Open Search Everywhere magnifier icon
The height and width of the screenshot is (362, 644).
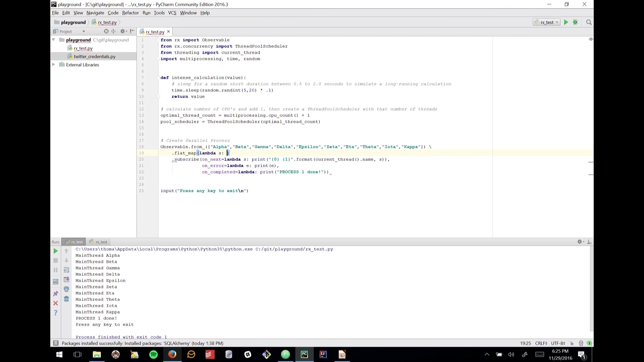(589, 22)
